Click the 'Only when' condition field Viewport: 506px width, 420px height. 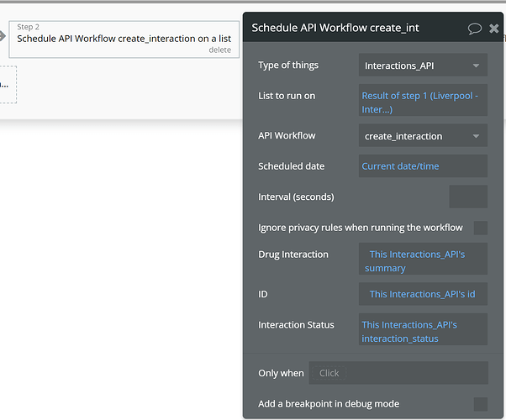[x=398, y=373]
